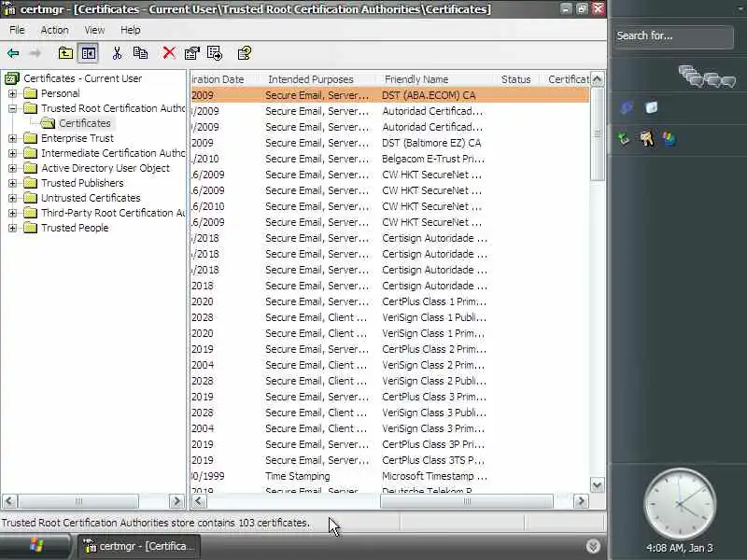Expand Intermediate Certification Authorities node
This screenshot has height=560, width=747.
pyautogui.click(x=13, y=153)
